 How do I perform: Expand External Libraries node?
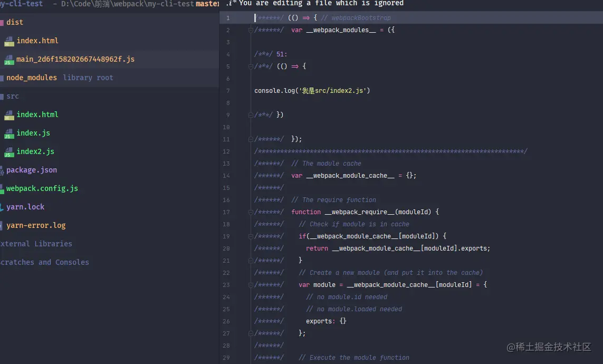(x=36, y=244)
